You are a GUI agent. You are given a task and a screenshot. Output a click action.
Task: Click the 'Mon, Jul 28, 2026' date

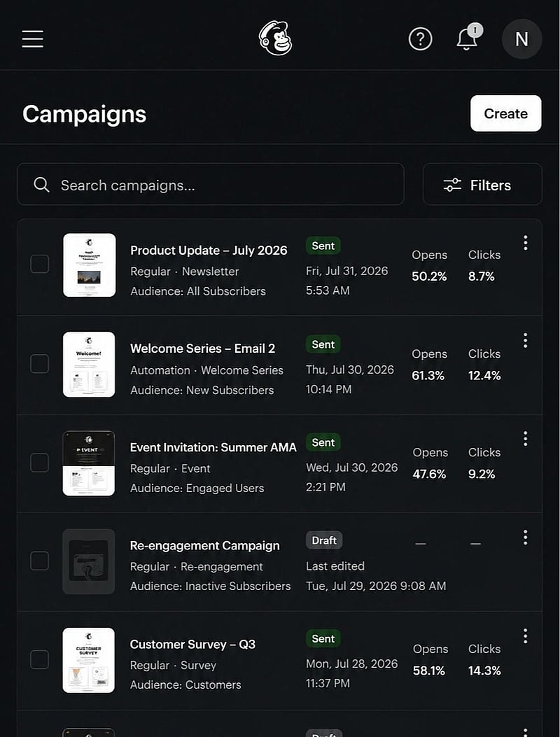pyautogui.click(x=351, y=664)
